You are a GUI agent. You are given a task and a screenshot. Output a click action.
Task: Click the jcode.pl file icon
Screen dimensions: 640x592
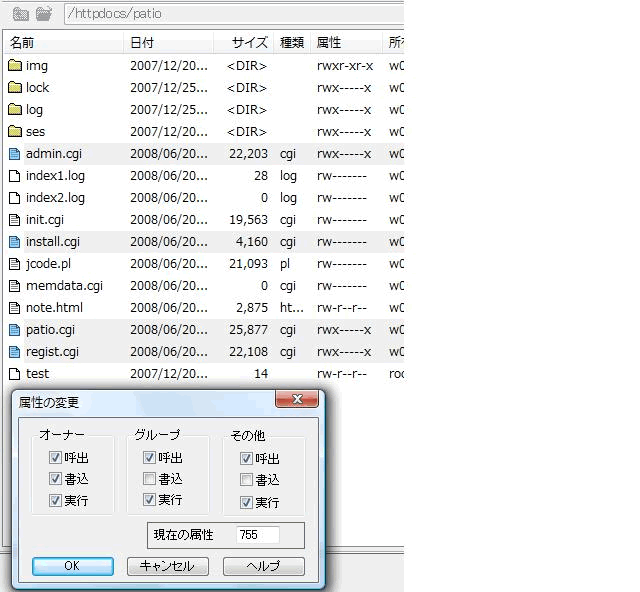pos(15,264)
